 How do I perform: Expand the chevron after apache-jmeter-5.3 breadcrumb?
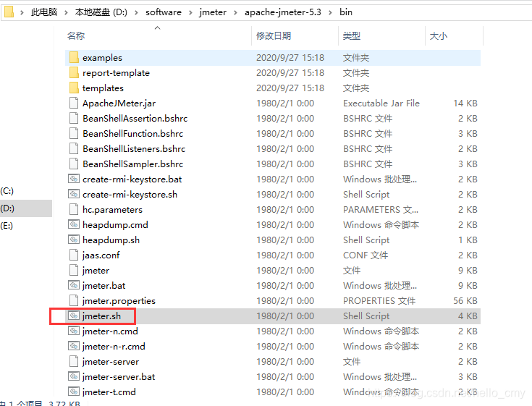(x=330, y=12)
